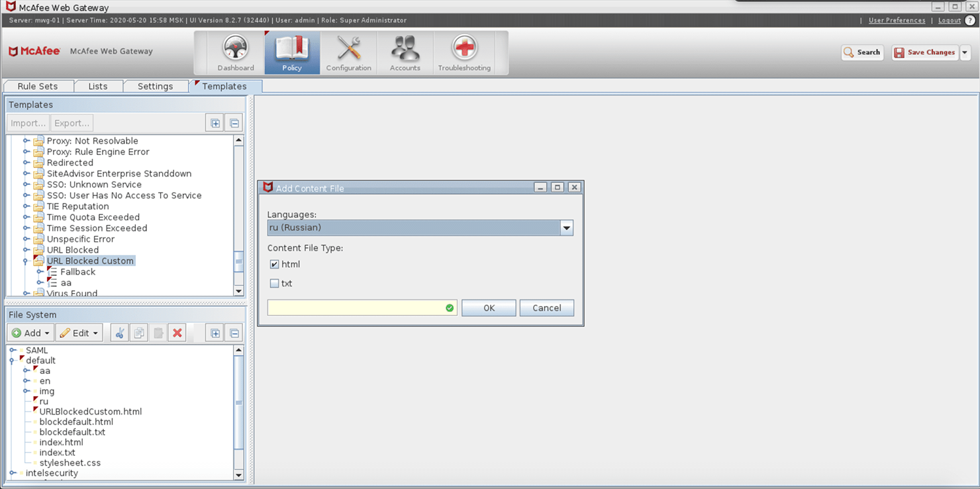
Task: Open the Policy section
Action: click(292, 52)
